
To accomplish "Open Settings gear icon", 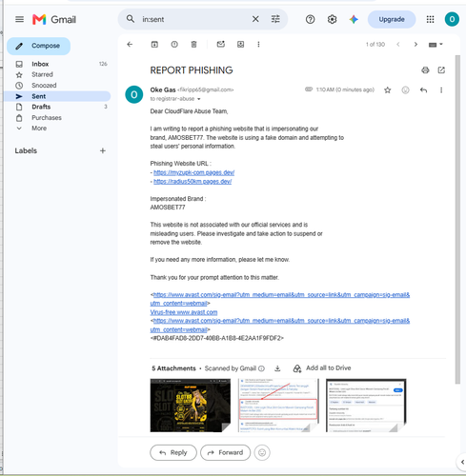I will tap(332, 19).
